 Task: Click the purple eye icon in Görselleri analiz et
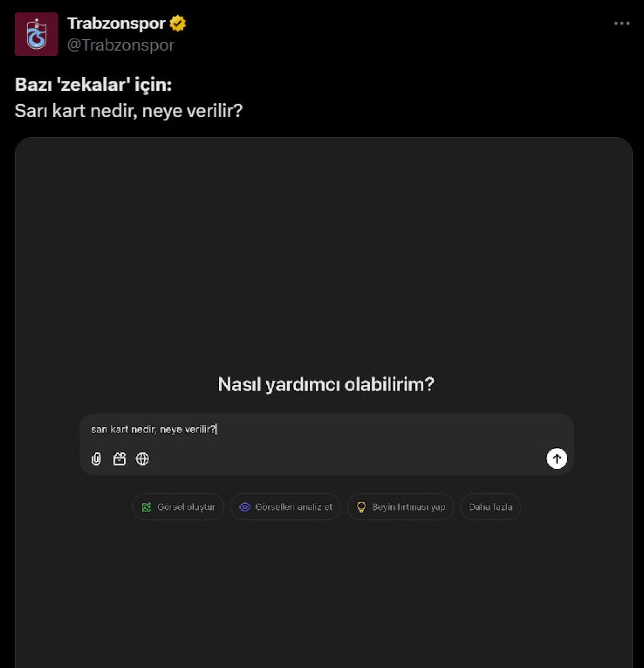pyautogui.click(x=245, y=507)
